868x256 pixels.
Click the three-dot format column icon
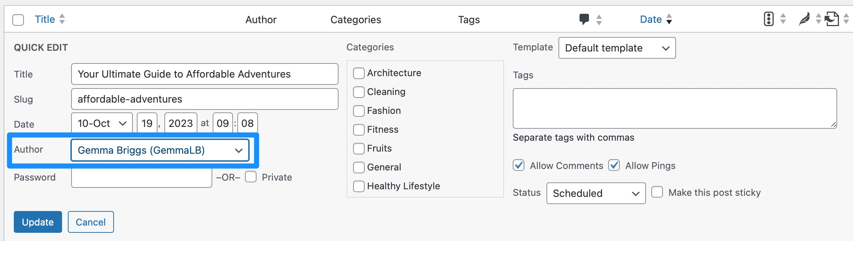768,19
